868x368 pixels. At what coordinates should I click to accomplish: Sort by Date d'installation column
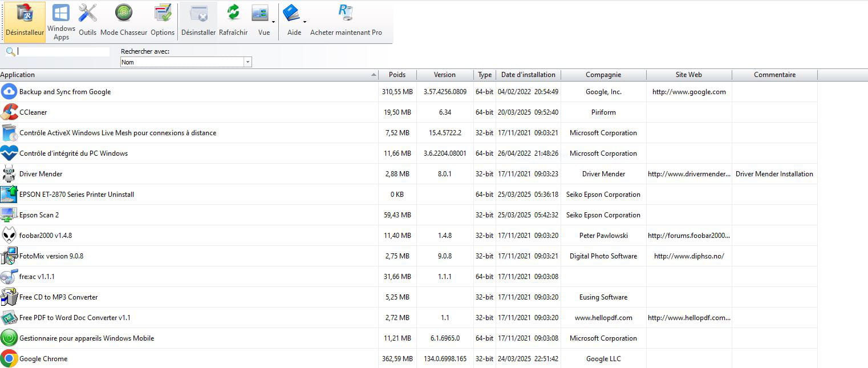(x=528, y=75)
